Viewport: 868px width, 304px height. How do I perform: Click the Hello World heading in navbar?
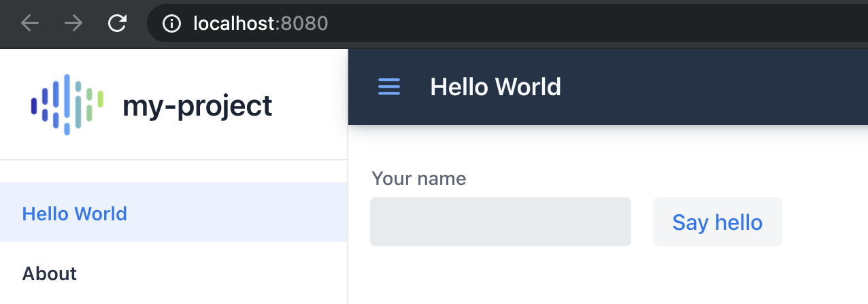(x=496, y=87)
